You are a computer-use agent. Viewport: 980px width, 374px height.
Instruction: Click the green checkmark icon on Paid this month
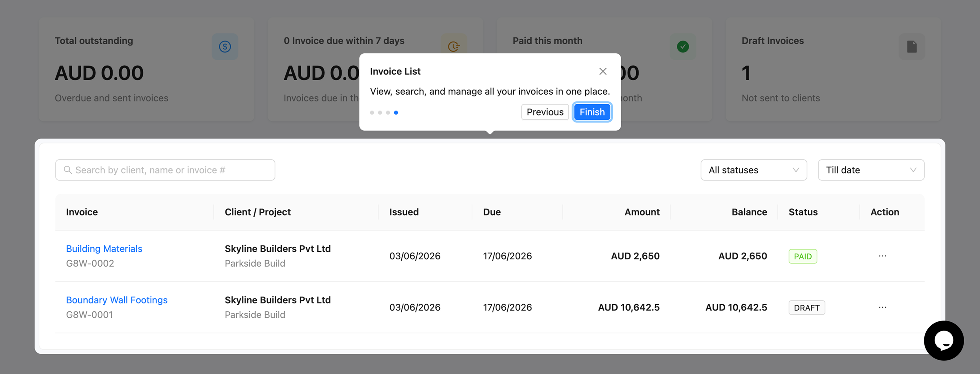(x=683, y=46)
